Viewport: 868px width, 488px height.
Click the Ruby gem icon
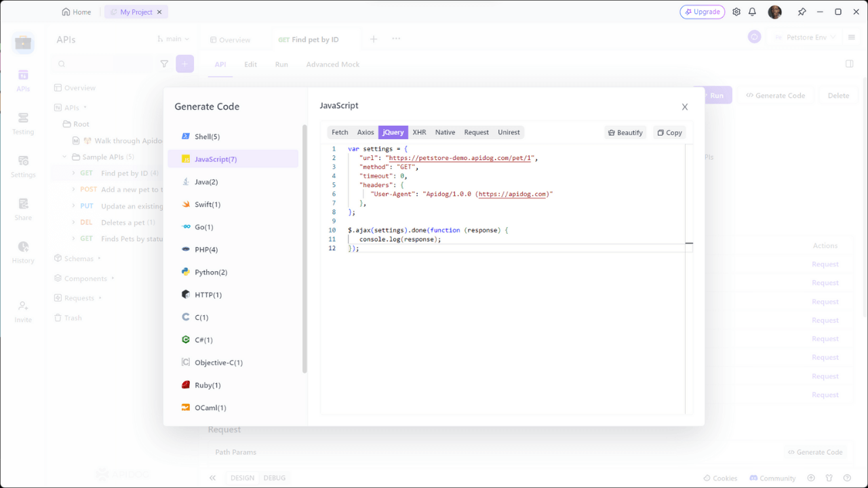tap(186, 385)
